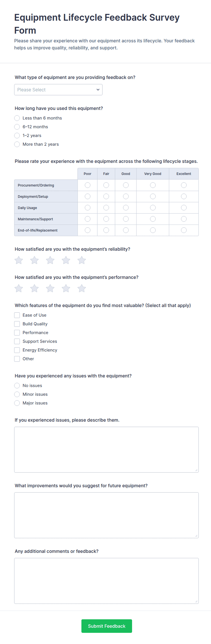Submit Feedback using the green button
211x644 pixels.
[107, 626]
